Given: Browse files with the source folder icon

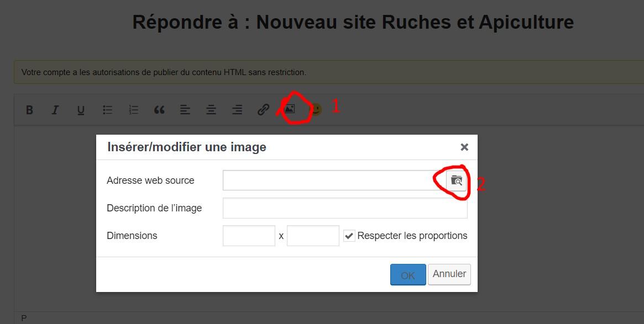Looking at the screenshot, I should 457,180.
